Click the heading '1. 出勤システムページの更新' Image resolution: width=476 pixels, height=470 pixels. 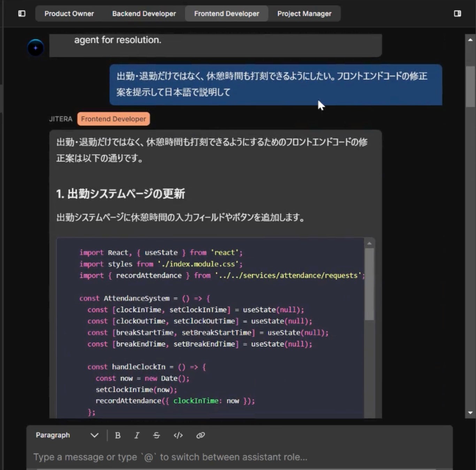pos(121,194)
